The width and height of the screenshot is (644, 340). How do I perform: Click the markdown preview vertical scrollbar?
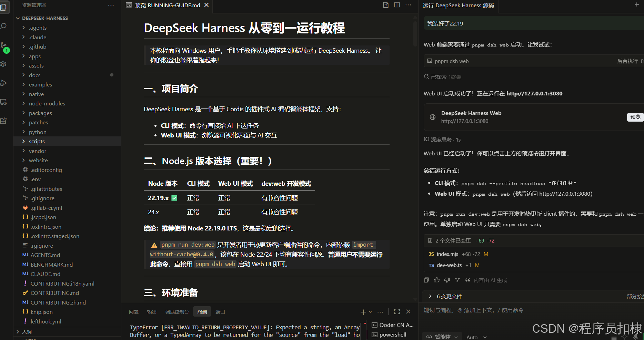click(415, 34)
